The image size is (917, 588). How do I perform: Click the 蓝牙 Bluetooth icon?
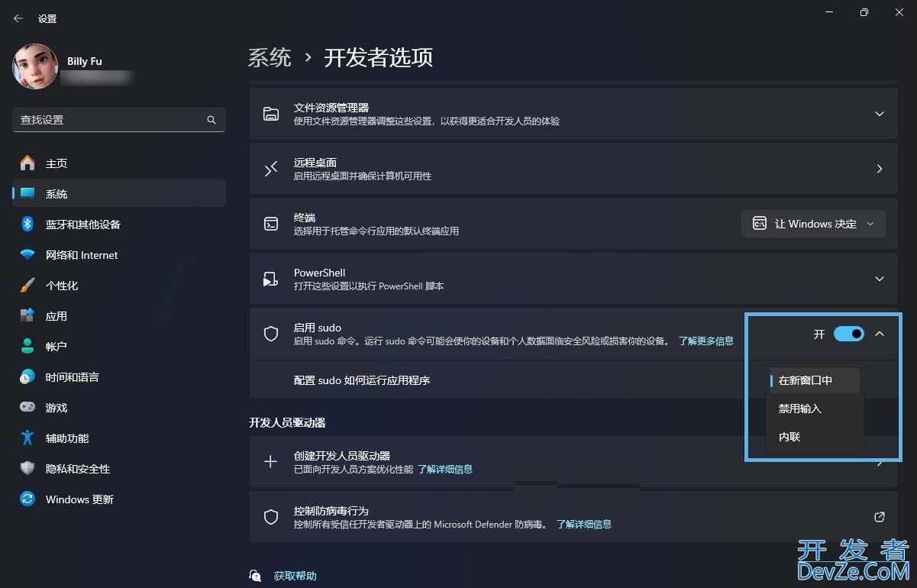[x=27, y=224]
